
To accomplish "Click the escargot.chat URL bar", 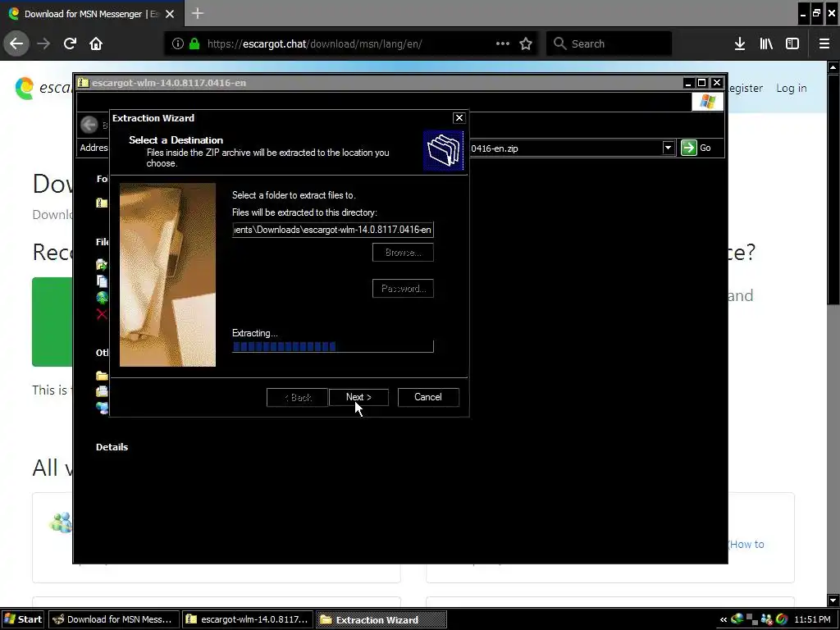I will click(x=351, y=43).
